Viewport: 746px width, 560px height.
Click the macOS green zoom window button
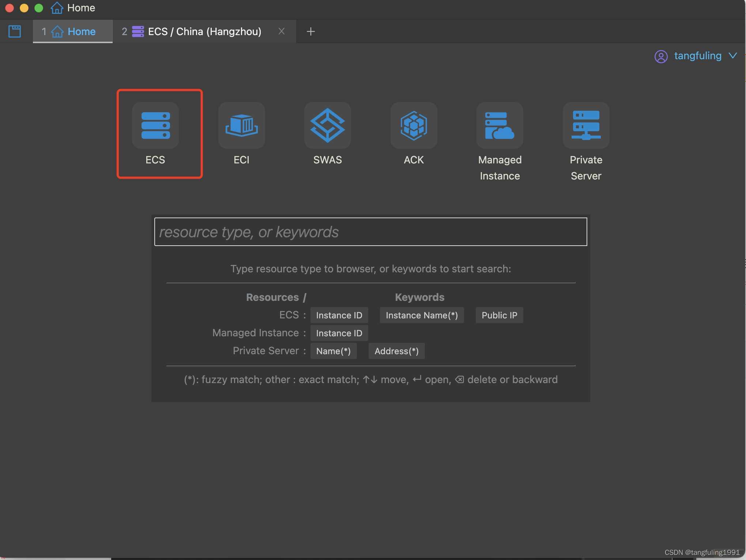(39, 8)
